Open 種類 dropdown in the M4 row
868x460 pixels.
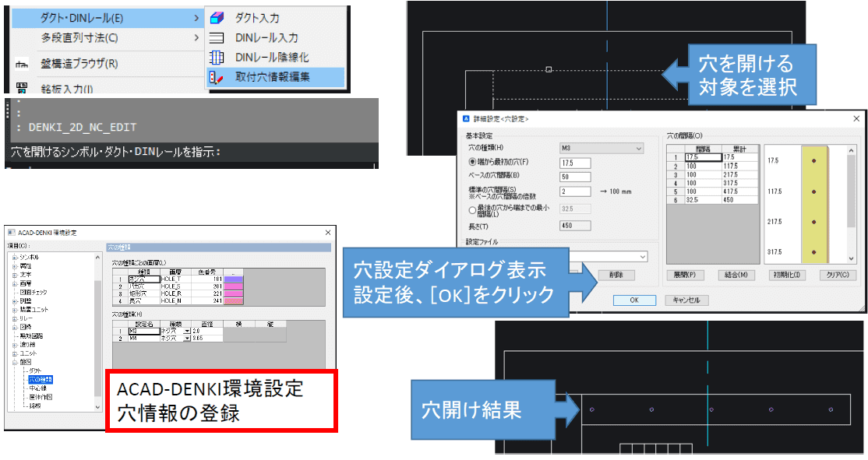(187, 338)
